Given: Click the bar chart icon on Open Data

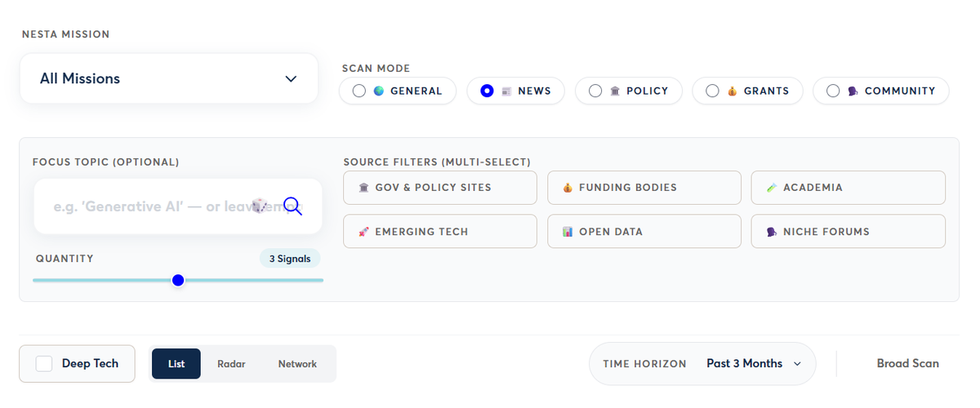Looking at the screenshot, I should coord(568,232).
